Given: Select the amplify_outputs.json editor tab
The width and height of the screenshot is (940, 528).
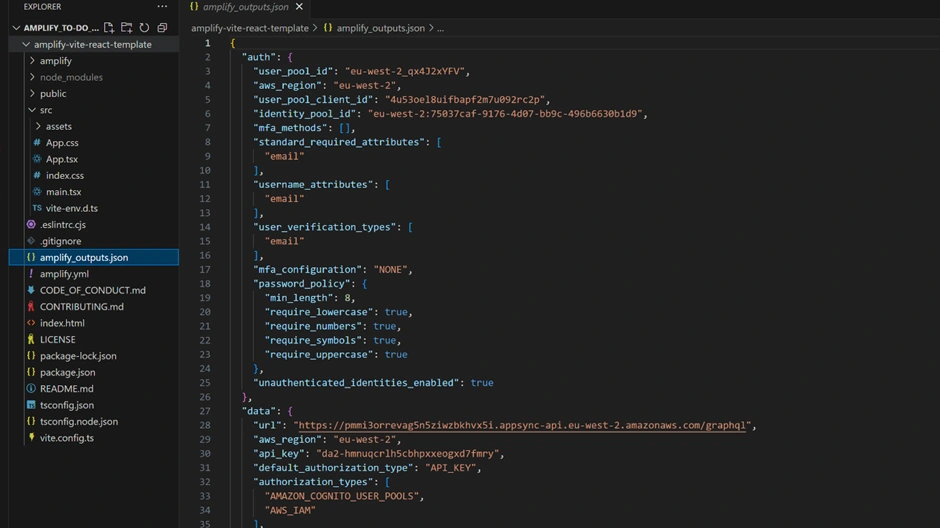Looking at the screenshot, I should (x=245, y=7).
